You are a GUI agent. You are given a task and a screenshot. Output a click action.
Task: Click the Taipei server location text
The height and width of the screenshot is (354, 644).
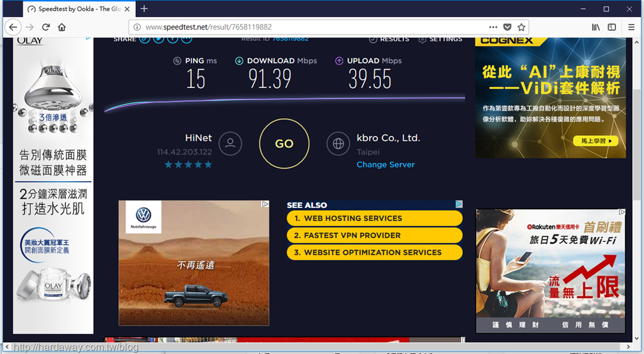click(368, 152)
